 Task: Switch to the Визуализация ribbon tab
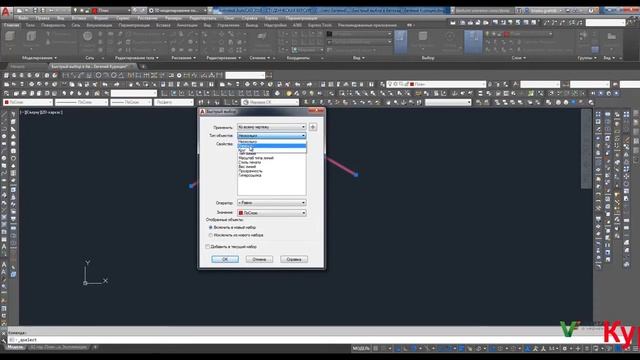(x=99, y=25)
